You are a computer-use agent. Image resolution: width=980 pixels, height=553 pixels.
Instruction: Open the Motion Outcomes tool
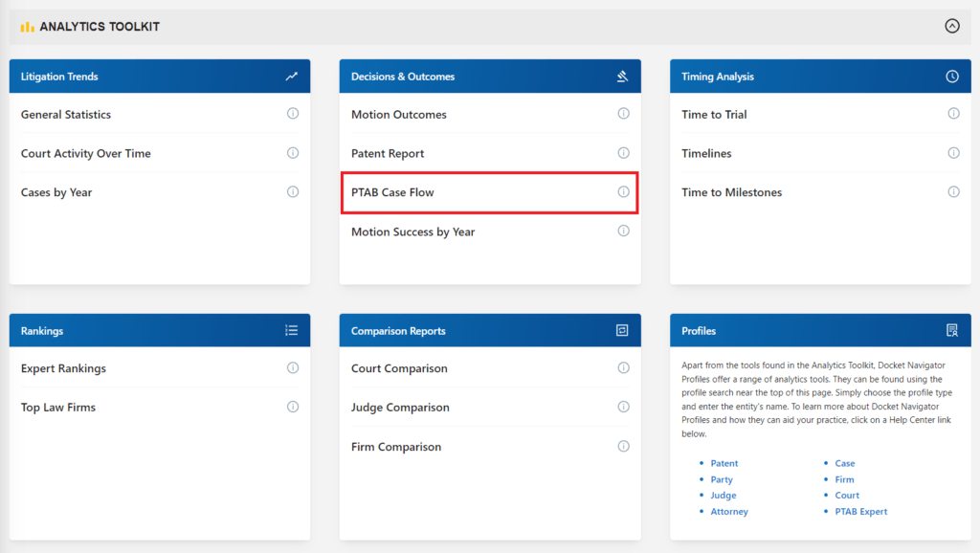point(399,115)
